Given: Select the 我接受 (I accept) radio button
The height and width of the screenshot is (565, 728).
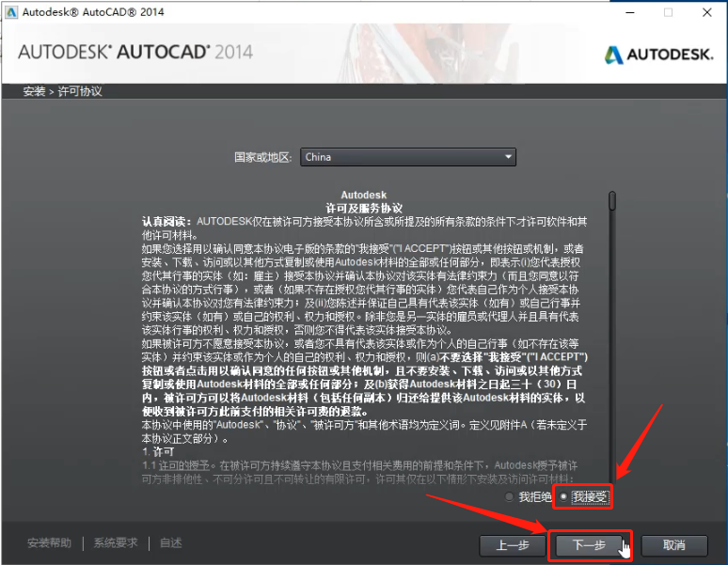Looking at the screenshot, I should [563, 496].
